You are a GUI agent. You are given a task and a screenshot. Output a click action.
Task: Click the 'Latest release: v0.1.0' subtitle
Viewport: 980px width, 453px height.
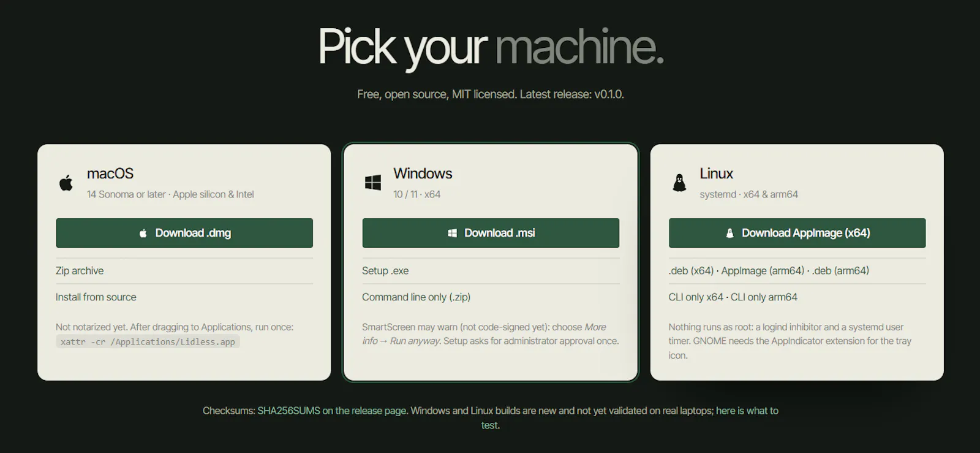pyautogui.click(x=571, y=94)
